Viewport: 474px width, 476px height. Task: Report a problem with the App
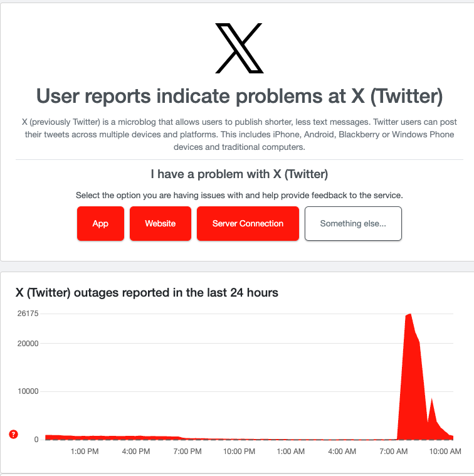[100, 224]
